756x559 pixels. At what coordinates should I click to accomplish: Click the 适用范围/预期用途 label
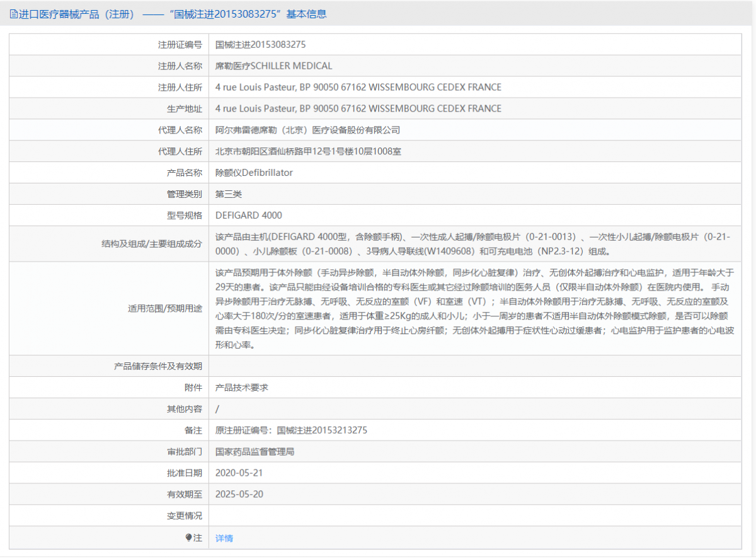165,309
